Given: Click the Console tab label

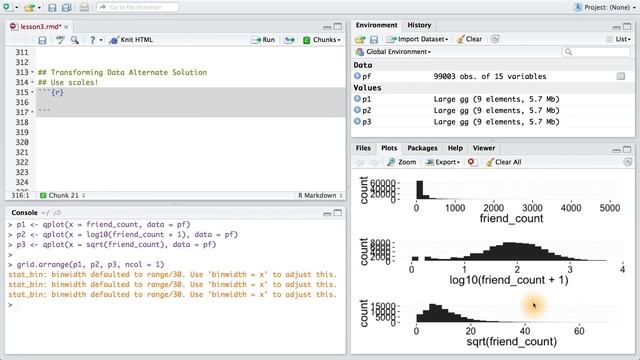Looking at the screenshot, I should (24, 213).
